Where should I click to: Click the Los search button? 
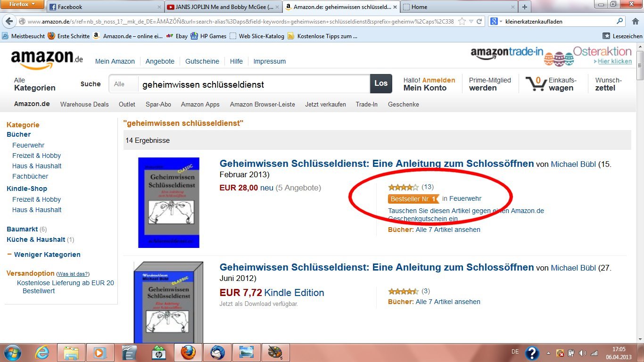click(381, 83)
